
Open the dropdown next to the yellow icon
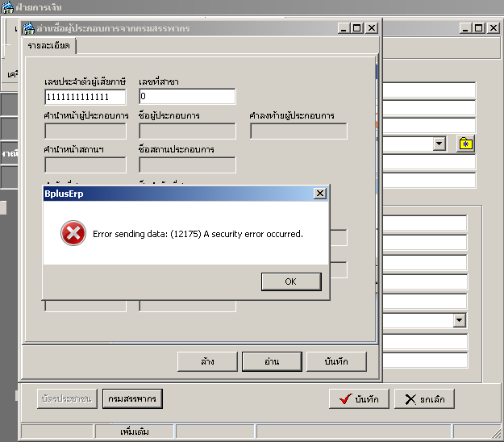439,144
